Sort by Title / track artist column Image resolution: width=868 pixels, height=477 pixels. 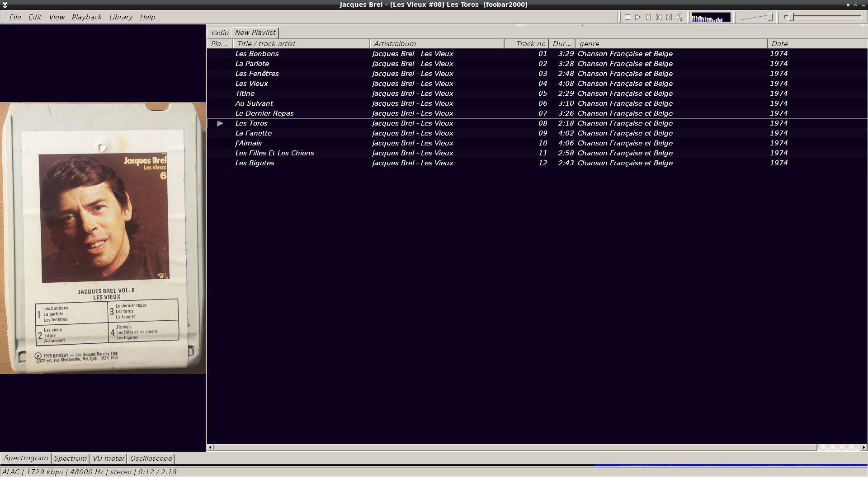pos(302,44)
